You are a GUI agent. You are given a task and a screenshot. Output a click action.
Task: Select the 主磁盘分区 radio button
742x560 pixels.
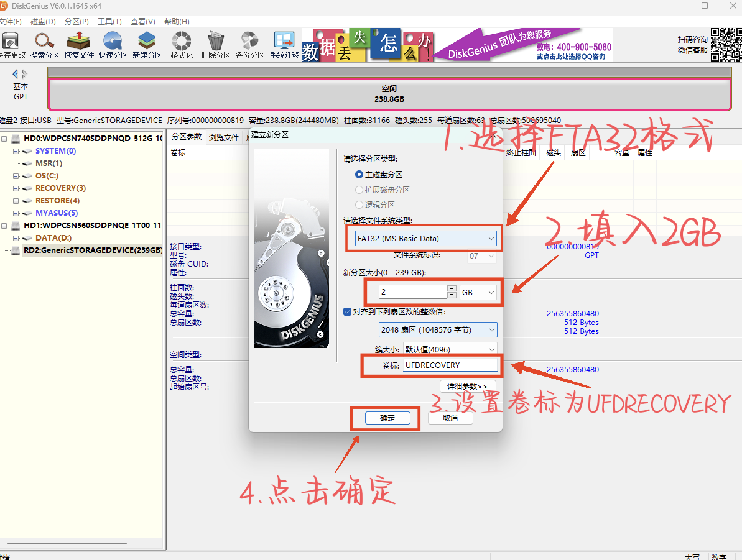pos(359,175)
